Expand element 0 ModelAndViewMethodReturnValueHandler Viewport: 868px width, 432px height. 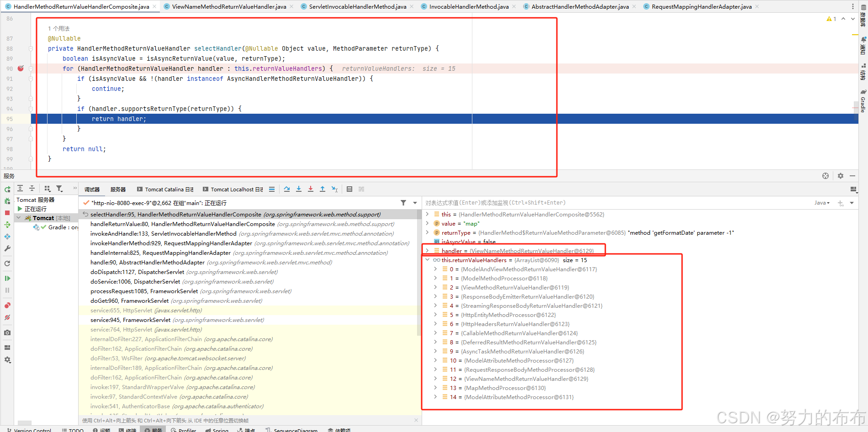[x=435, y=269]
